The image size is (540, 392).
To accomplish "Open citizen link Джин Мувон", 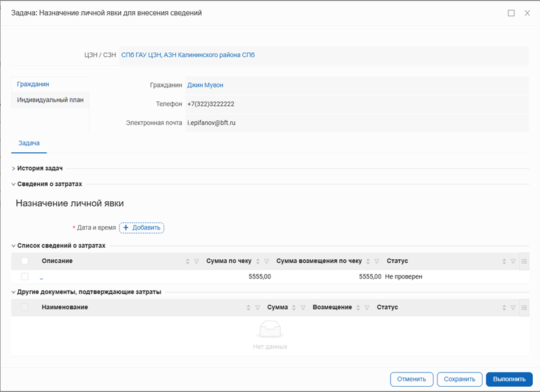I will point(205,85).
